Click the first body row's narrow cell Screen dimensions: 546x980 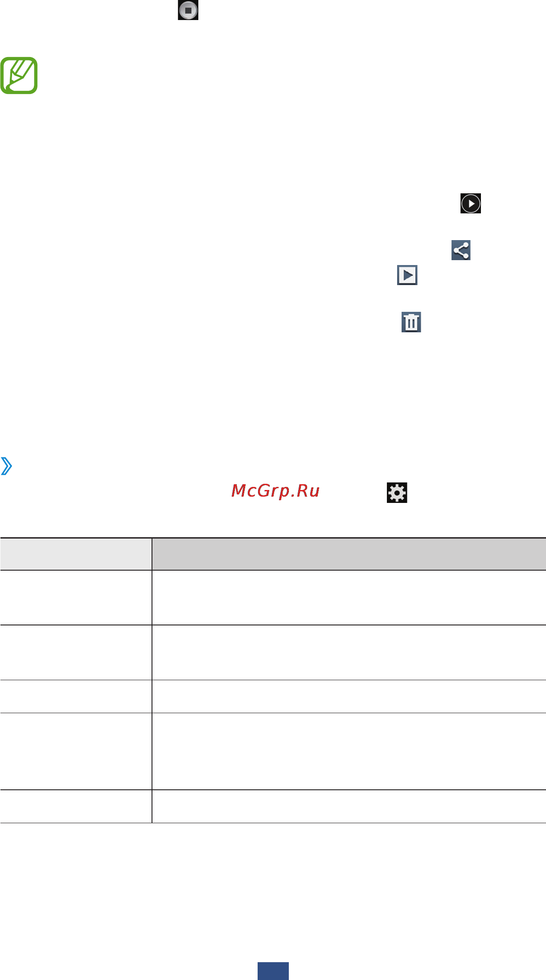76,598
